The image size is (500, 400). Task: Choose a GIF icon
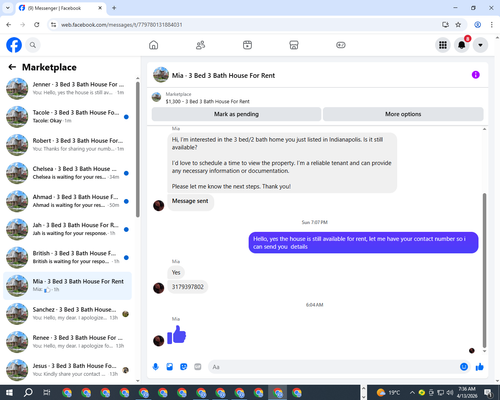tap(198, 367)
